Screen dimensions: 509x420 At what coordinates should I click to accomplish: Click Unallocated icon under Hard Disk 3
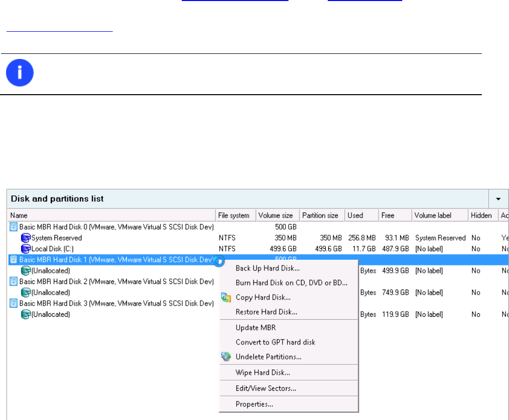[x=26, y=314]
